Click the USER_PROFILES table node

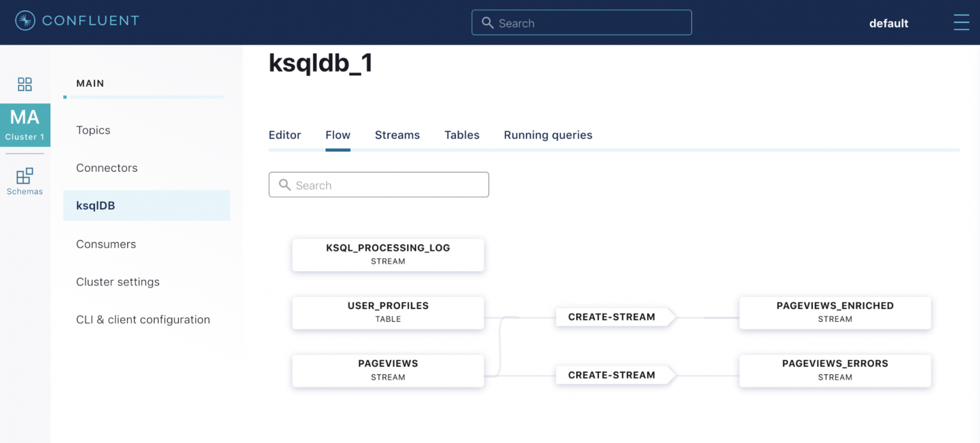387,313
